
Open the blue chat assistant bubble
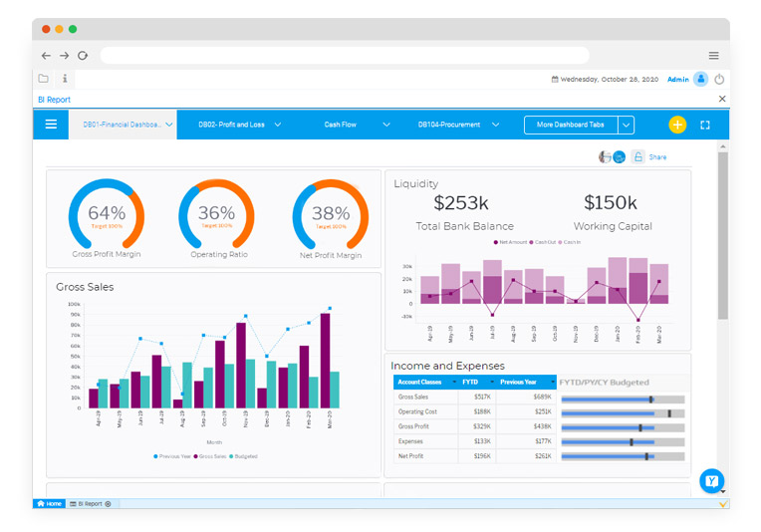(711, 481)
